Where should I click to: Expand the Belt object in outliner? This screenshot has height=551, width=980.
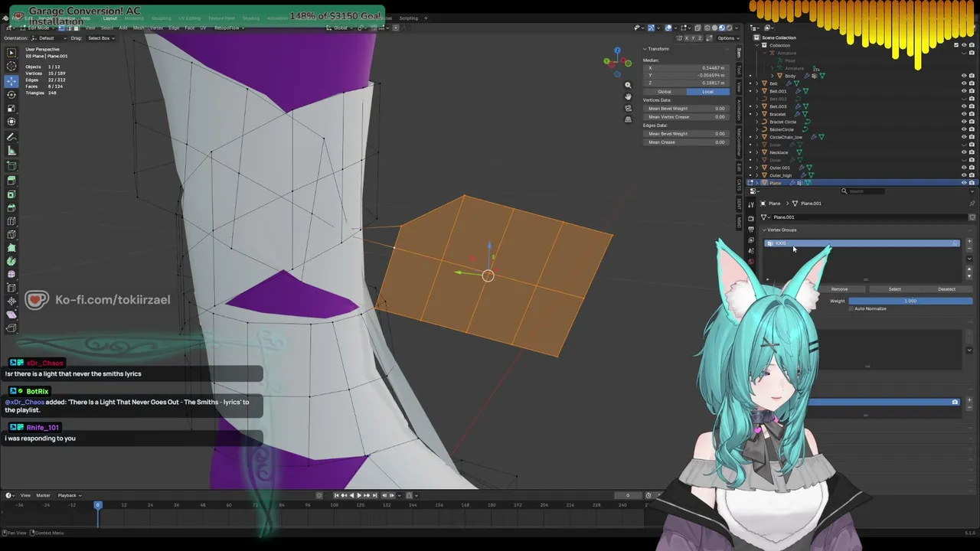757,83
